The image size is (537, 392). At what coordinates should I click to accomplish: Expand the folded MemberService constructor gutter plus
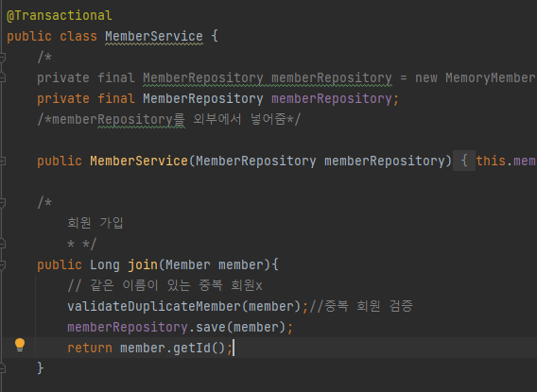tap(2, 161)
